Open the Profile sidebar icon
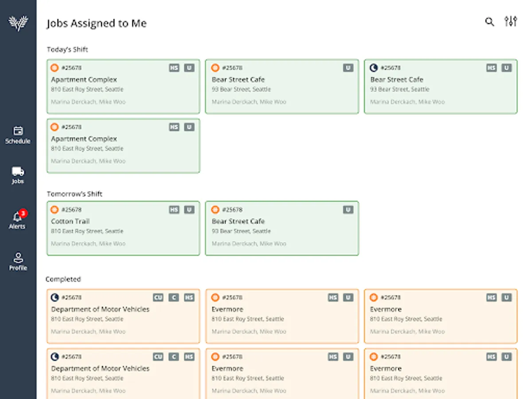This screenshot has height=399, width=532. [18, 262]
